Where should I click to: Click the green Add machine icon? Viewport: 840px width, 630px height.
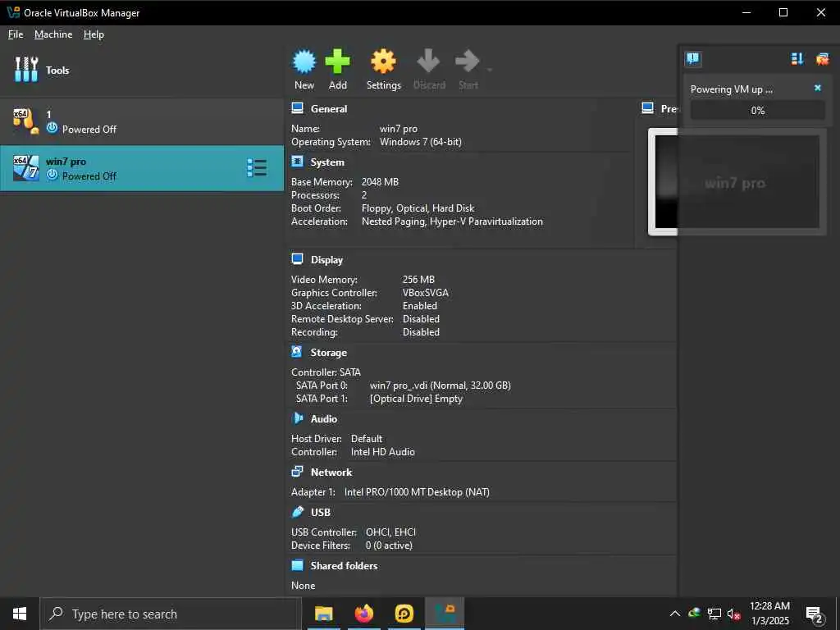point(337,62)
